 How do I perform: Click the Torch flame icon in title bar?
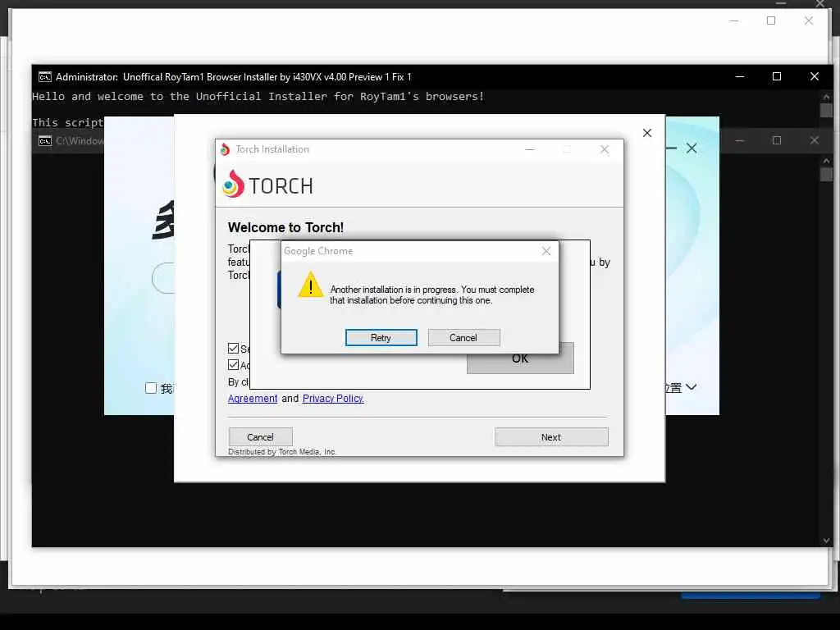click(x=225, y=149)
